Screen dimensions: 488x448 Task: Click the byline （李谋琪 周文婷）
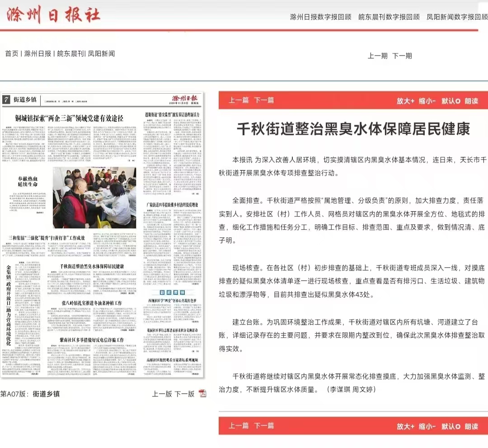pos(351,390)
